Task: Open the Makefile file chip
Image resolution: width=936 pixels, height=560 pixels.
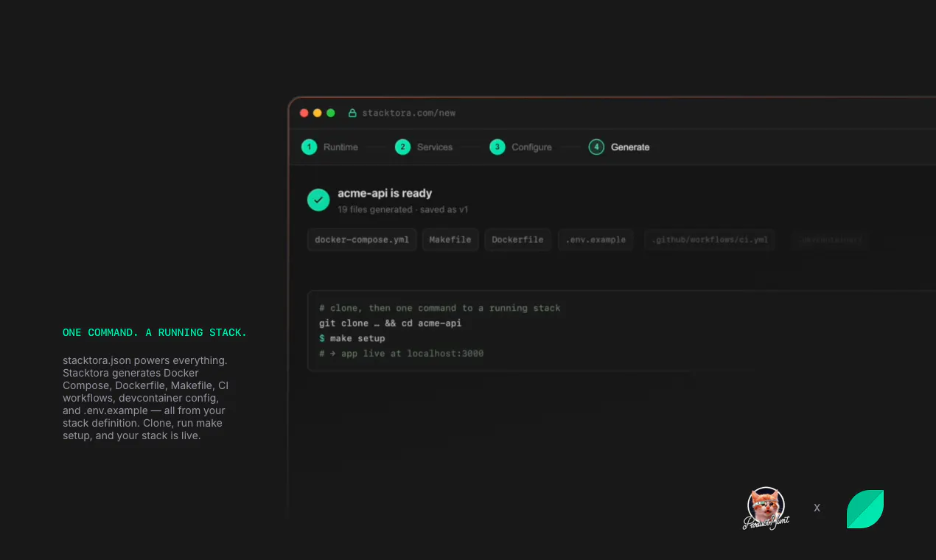Action: (450, 239)
